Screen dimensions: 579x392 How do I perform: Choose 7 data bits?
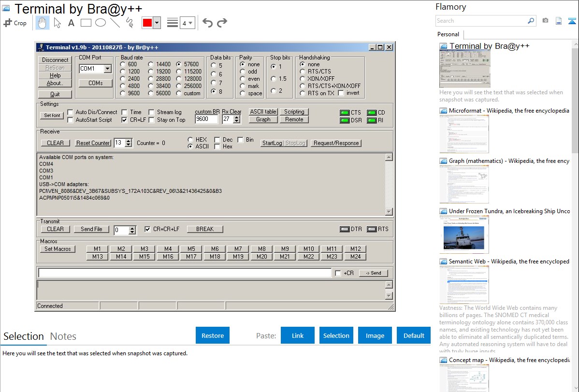click(x=214, y=83)
